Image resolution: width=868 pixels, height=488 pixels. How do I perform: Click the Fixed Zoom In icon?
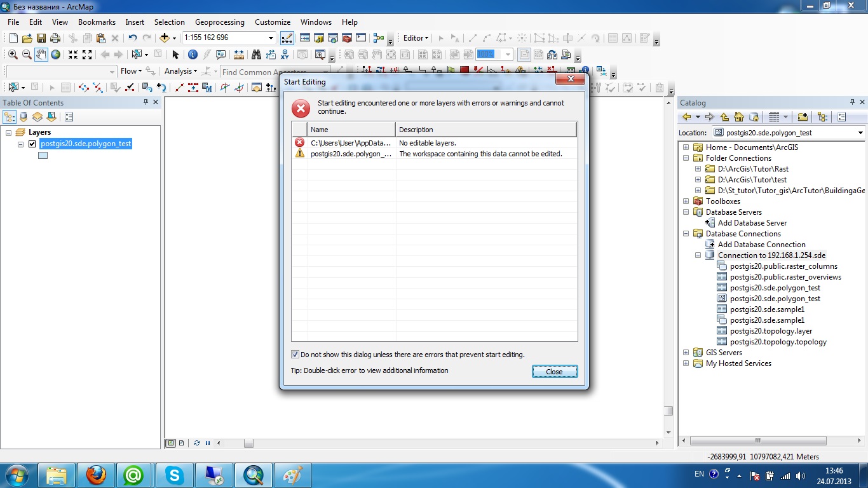(73, 55)
